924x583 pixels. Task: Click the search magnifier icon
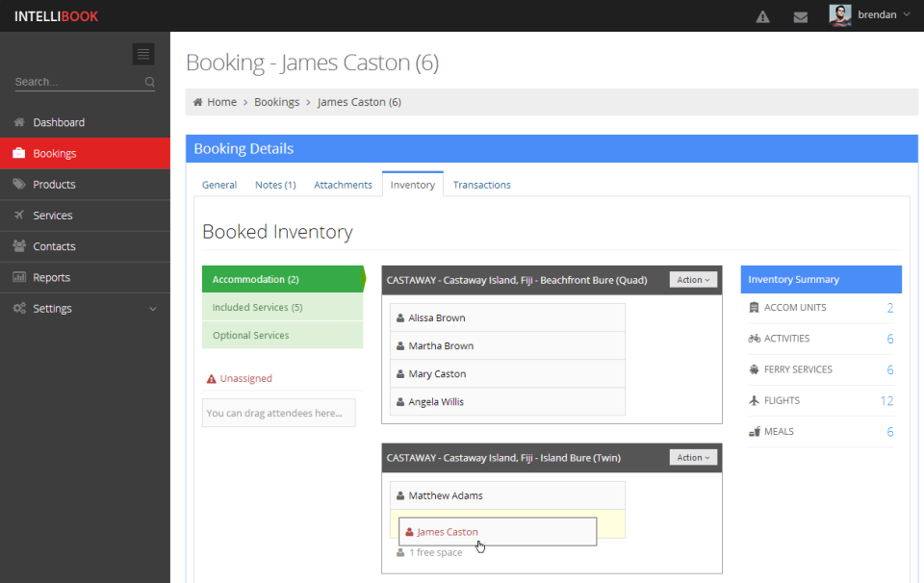click(x=150, y=82)
